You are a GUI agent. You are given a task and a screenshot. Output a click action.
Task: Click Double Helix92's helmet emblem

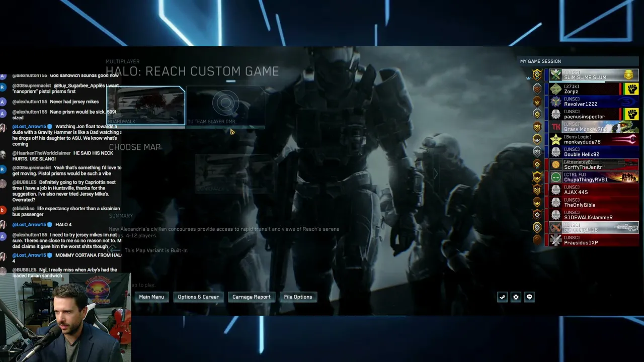pyautogui.click(x=555, y=152)
